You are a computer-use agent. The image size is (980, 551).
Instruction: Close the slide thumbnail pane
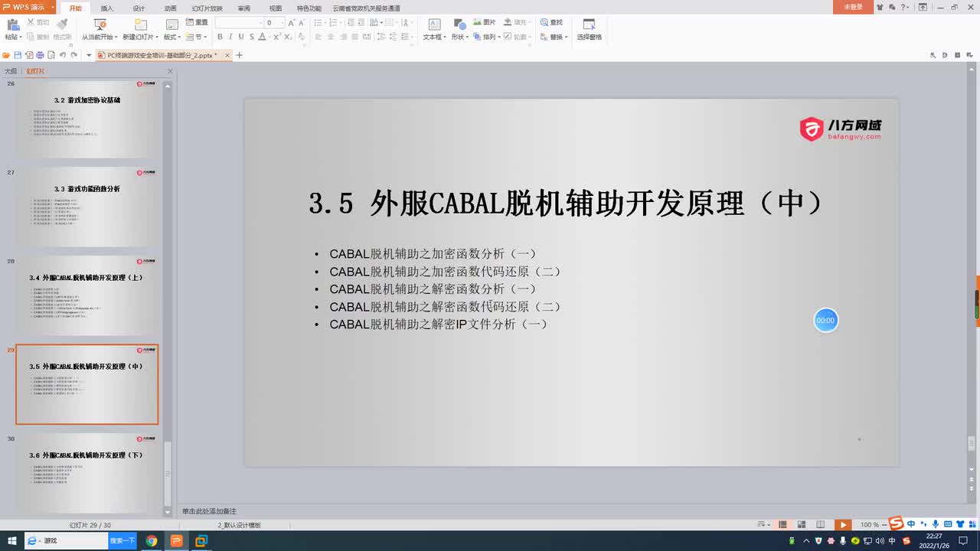(x=170, y=71)
